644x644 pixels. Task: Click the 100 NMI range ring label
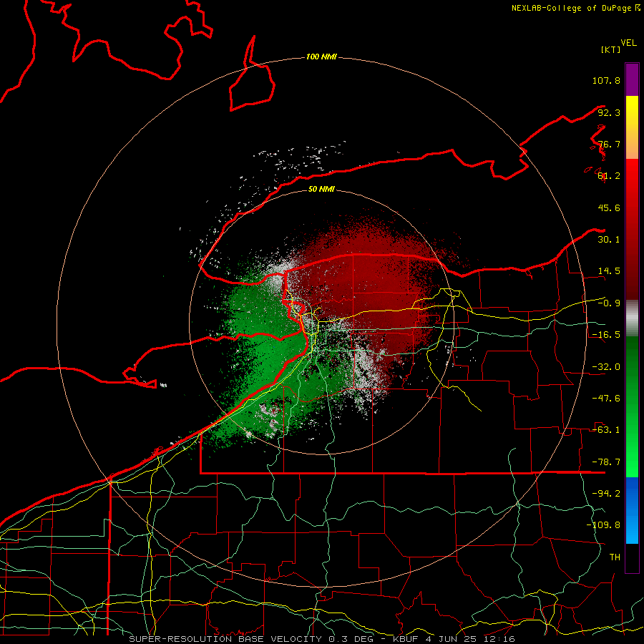(321, 57)
